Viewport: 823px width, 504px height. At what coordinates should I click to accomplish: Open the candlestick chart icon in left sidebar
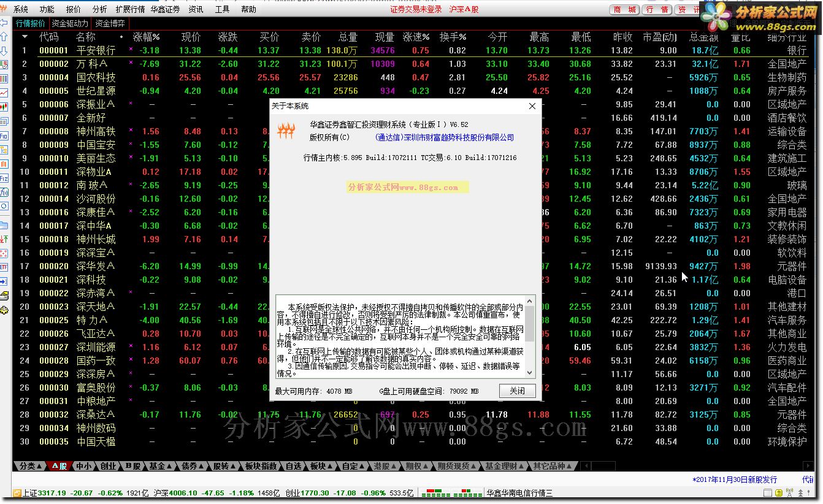(x=4, y=107)
